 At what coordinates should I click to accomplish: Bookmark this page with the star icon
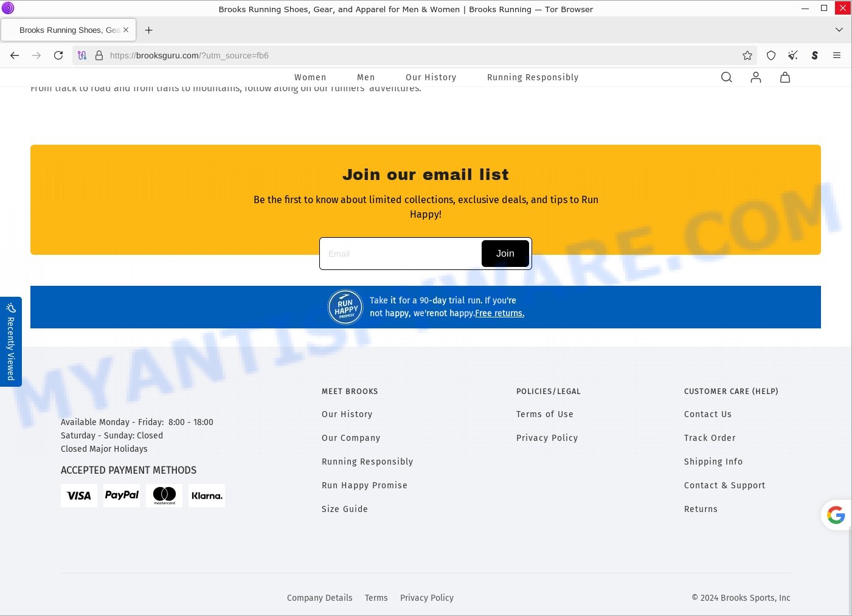[747, 55]
